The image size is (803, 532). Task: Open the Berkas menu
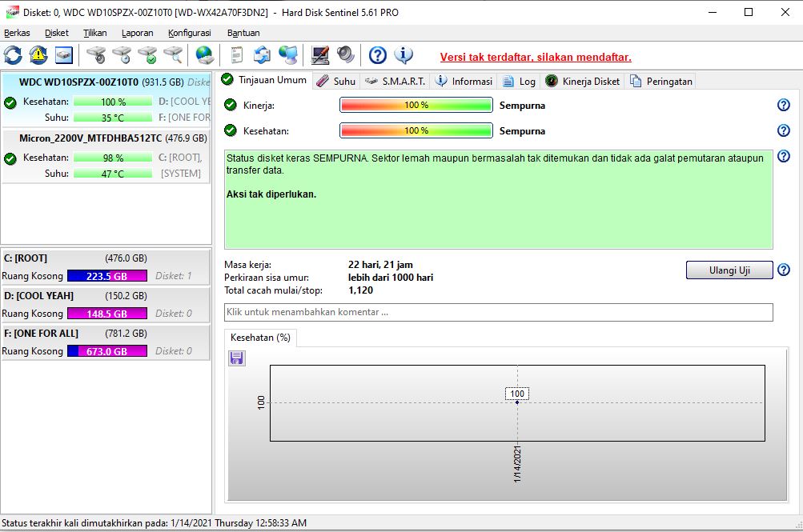(x=17, y=33)
